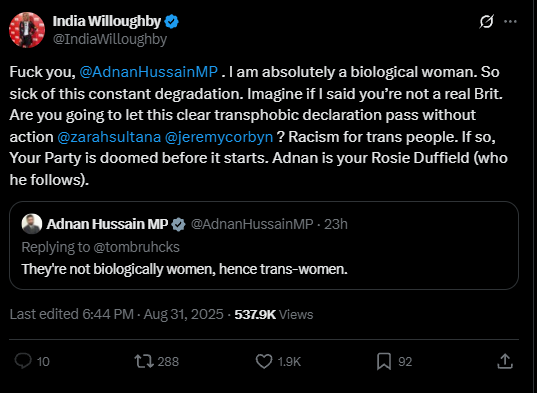Click the 537.9K Views count
This screenshot has height=393, width=537.
pyautogui.click(x=274, y=315)
